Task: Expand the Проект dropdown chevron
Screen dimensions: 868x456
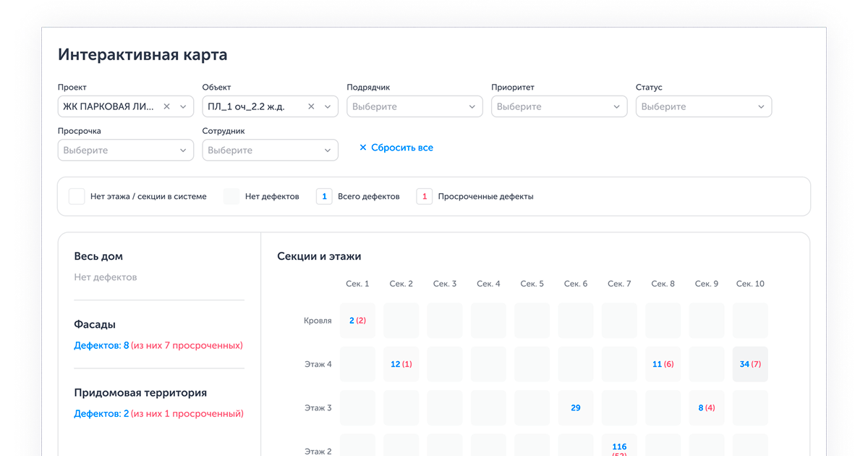Action: click(x=183, y=106)
